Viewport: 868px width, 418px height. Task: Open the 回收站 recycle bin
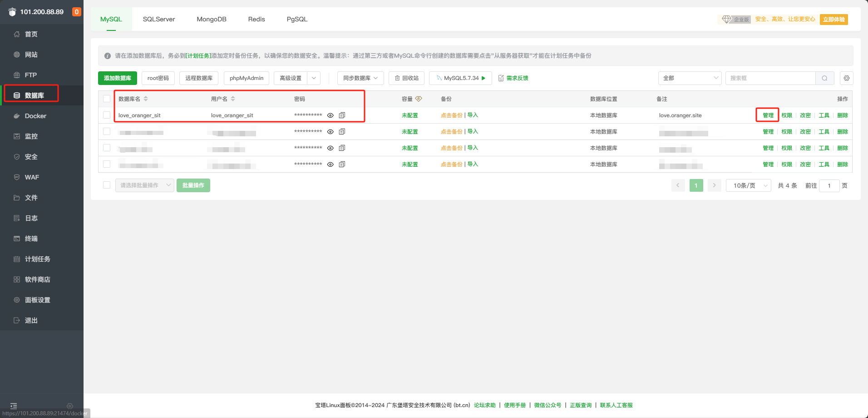pos(407,78)
